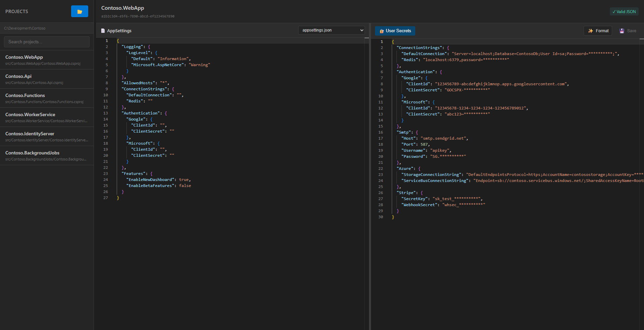This screenshot has width=644, height=330.
Task: Click the PROJECTS sidebar heading
Action: pyautogui.click(x=16, y=11)
